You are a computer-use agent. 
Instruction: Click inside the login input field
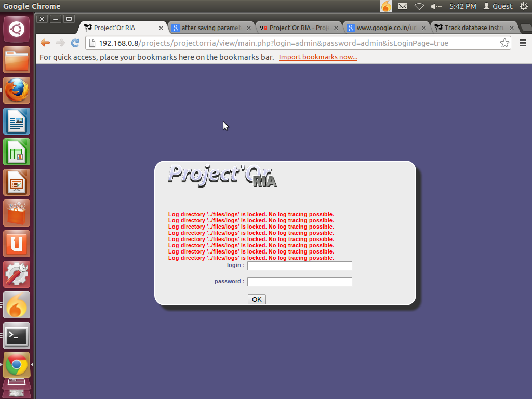(299, 265)
